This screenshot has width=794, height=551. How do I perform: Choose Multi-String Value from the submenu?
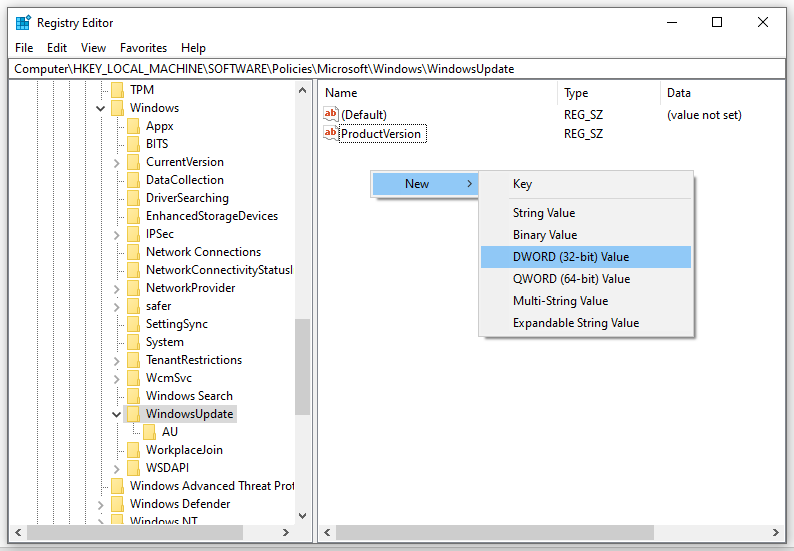[x=586, y=301]
